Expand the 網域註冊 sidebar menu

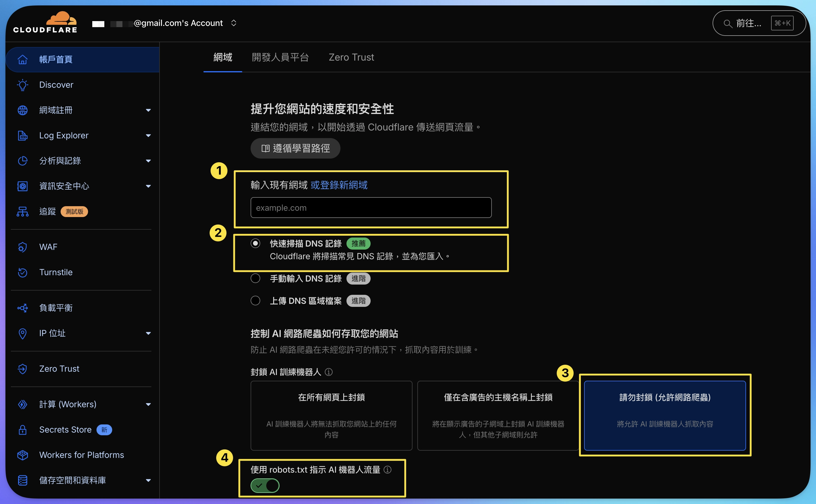148,110
